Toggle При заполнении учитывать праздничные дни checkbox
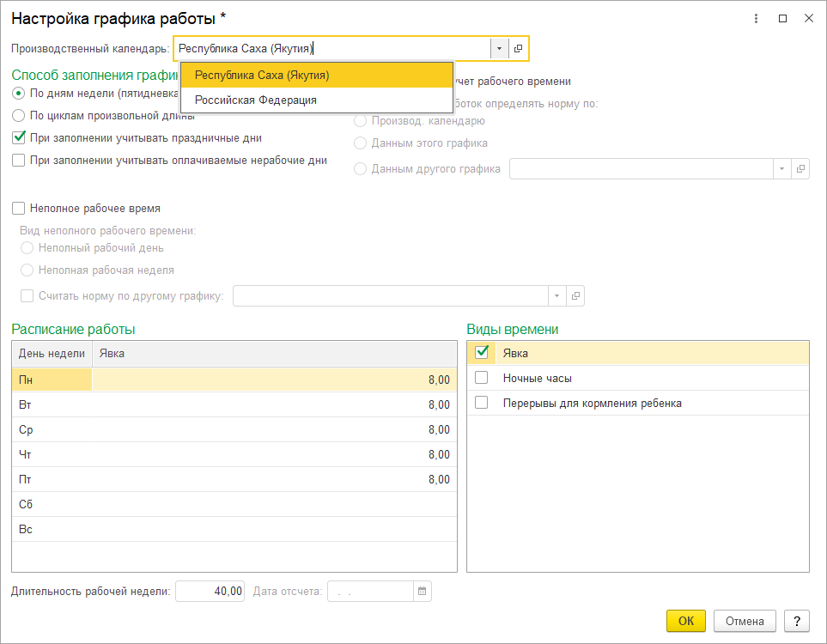Image resolution: width=827 pixels, height=644 pixels. tap(19, 137)
